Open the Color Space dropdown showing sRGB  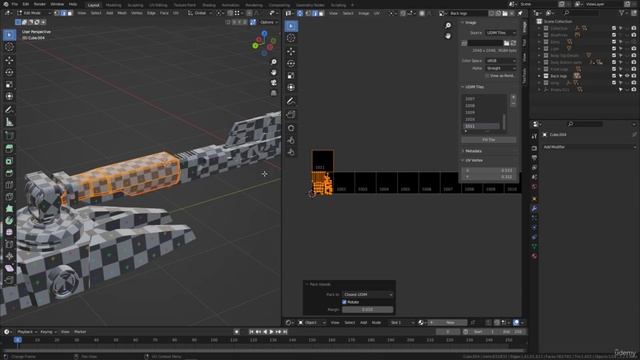pos(500,61)
